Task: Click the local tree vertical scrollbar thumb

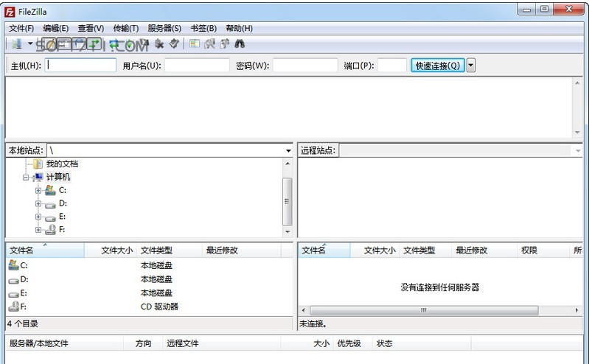Action: (x=288, y=201)
